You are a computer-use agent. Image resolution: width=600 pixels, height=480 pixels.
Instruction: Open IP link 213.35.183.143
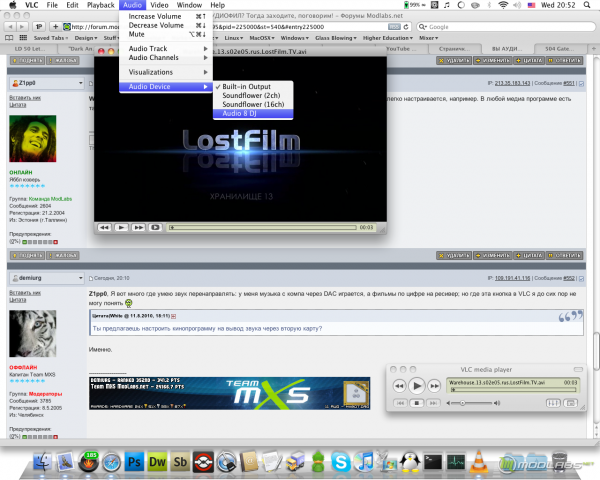(512, 83)
